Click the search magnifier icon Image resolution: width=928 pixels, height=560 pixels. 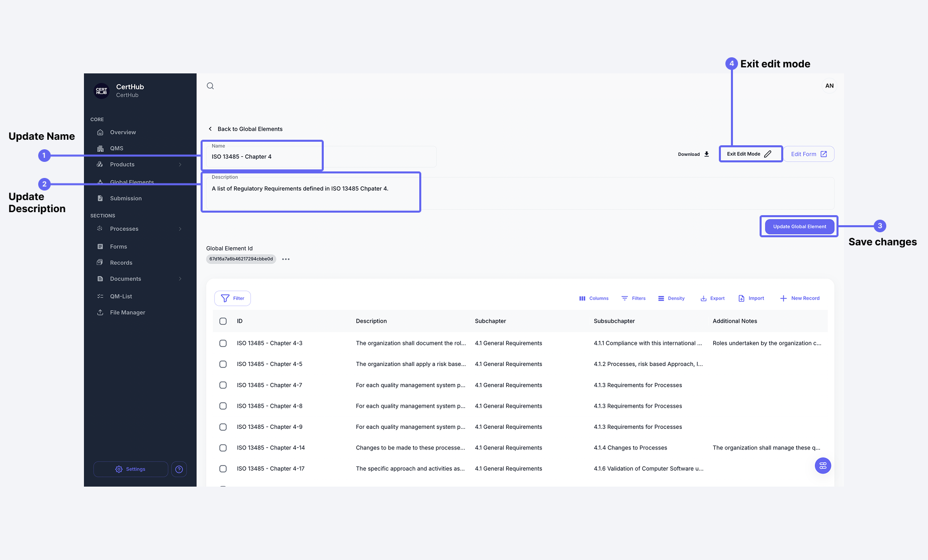(x=210, y=86)
